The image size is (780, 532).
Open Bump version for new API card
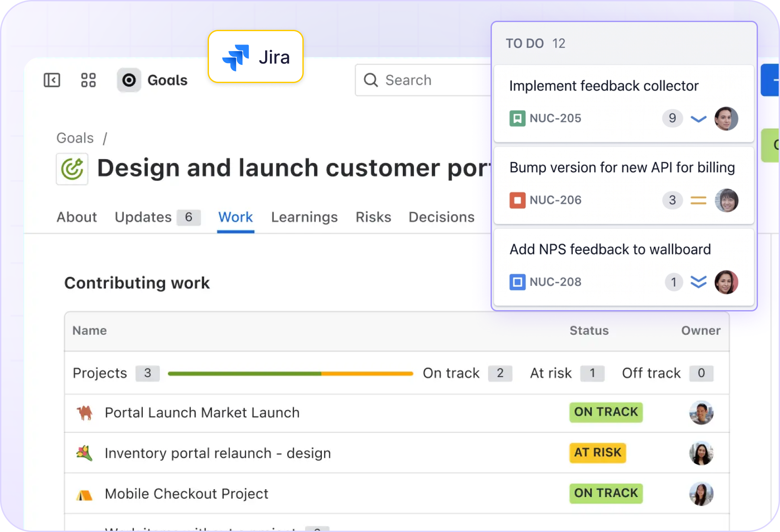624,186
